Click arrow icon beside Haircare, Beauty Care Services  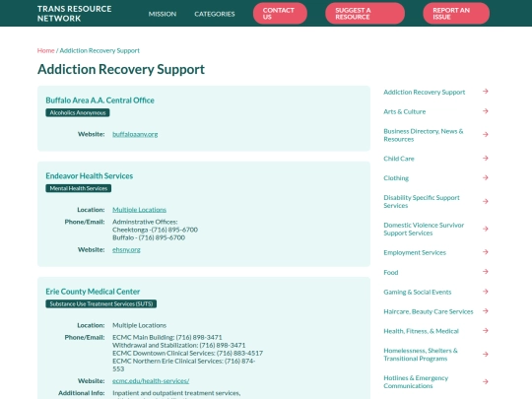486,311
